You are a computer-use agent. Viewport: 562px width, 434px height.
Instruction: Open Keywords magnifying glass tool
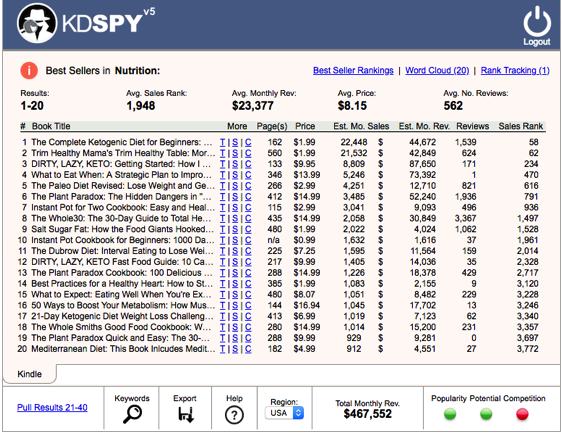tap(132, 414)
